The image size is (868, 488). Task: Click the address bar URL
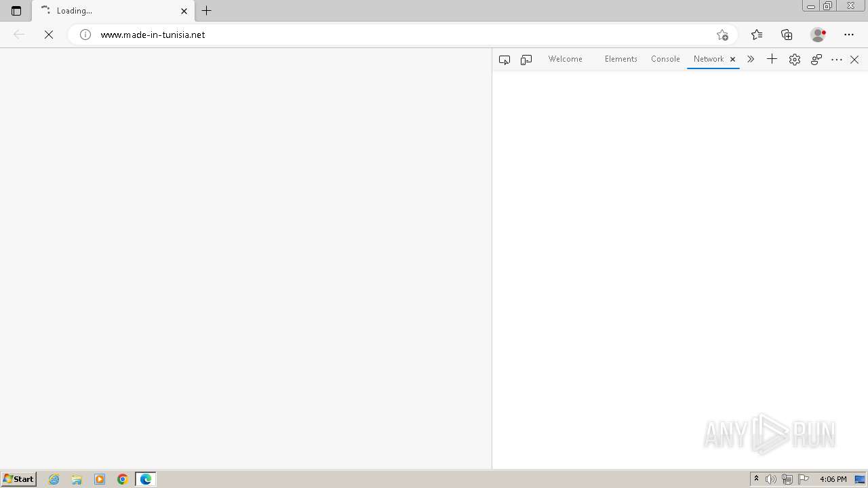click(x=153, y=35)
